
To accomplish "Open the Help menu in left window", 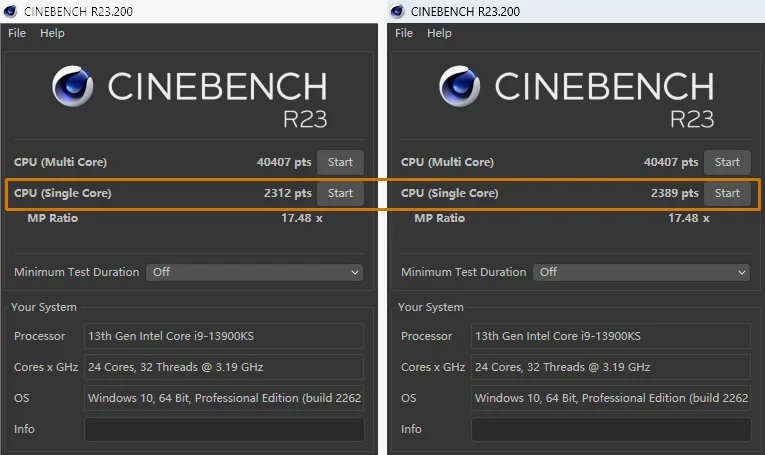I will tap(52, 33).
